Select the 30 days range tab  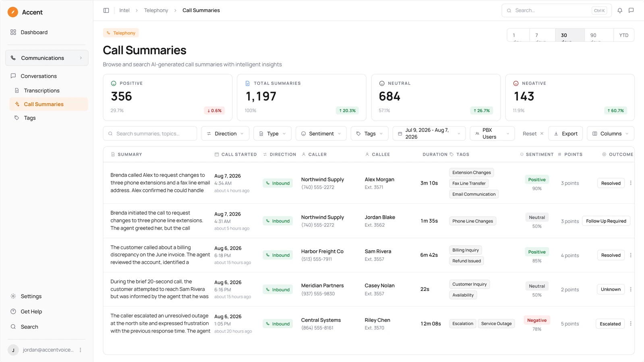click(570, 35)
